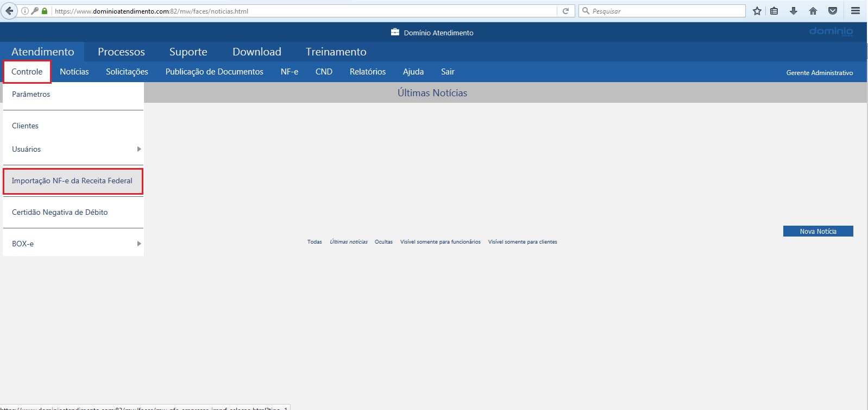This screenshot has height=410, width=868.
Task: Open the Ajuda menu
Action: [413, 72]
